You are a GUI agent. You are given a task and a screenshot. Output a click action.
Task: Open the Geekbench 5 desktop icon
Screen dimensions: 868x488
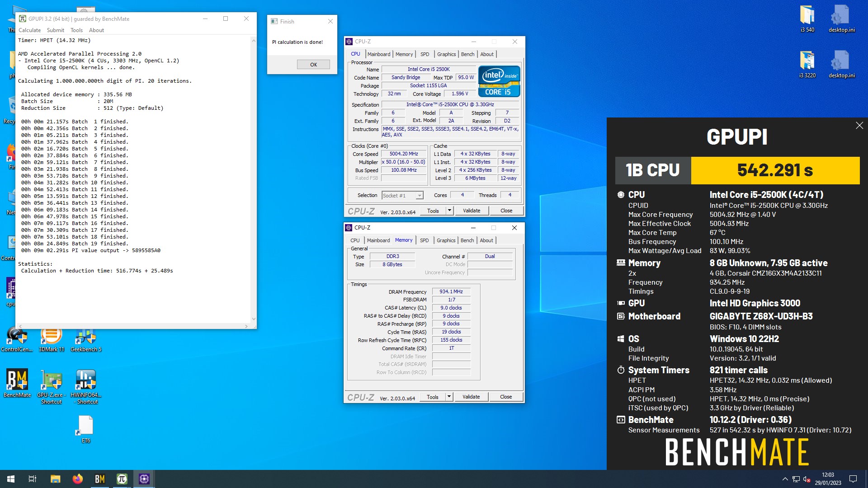point(86,340)
